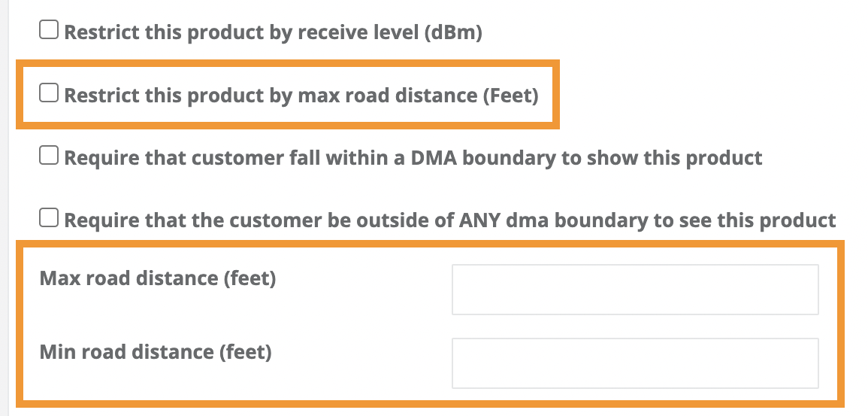Viewport: 868px width, 416px height.
Task: Click the 'Require that customer fall within a DMA boundary' text
Action: pyautogui.click(x=413, y=158)
